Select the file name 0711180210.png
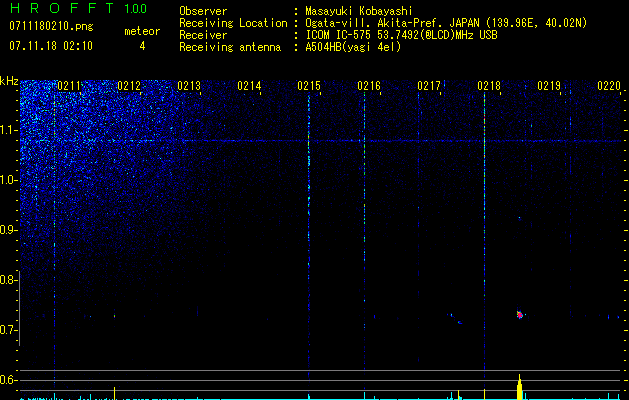 51,26
